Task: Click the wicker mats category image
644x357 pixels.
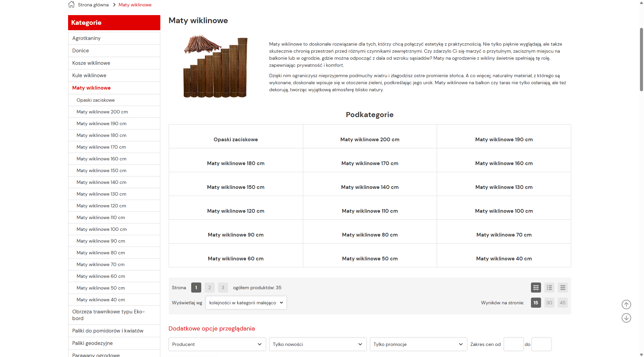Action: (x=215, y=66)
